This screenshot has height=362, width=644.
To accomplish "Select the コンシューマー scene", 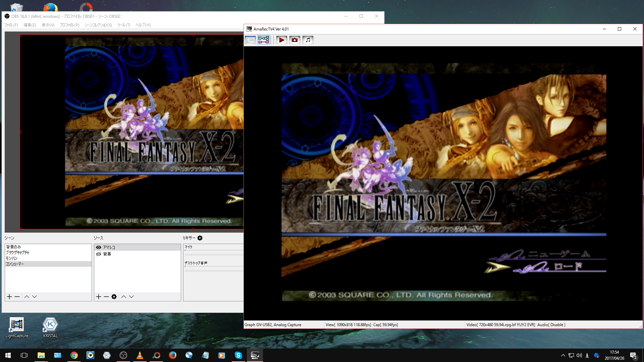I will coord(48,264).
